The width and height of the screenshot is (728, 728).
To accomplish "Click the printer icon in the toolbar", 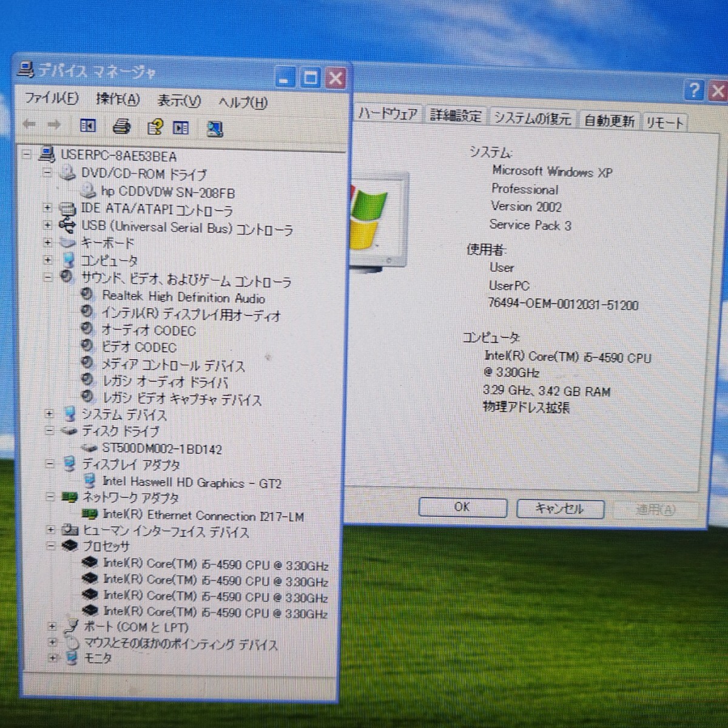I will coord(122,126).
